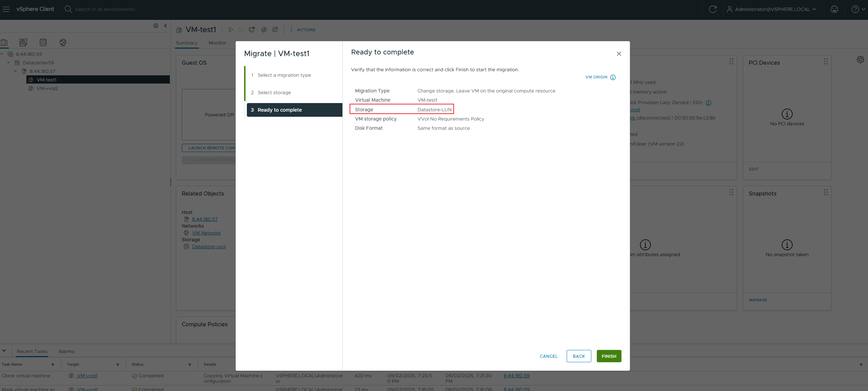
Task: Filter the Target column
Action: point(118,365)
